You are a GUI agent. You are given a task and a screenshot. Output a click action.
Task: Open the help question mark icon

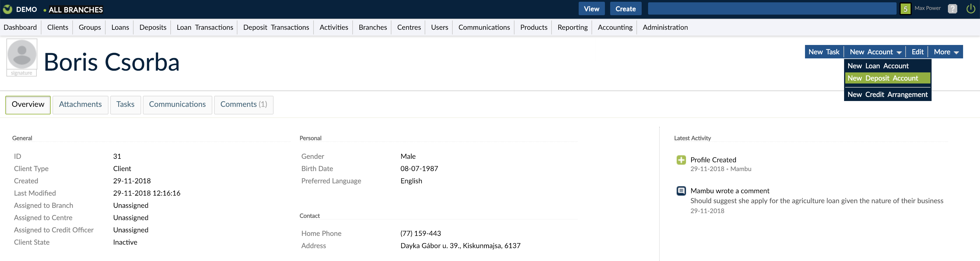coord(952,9)
